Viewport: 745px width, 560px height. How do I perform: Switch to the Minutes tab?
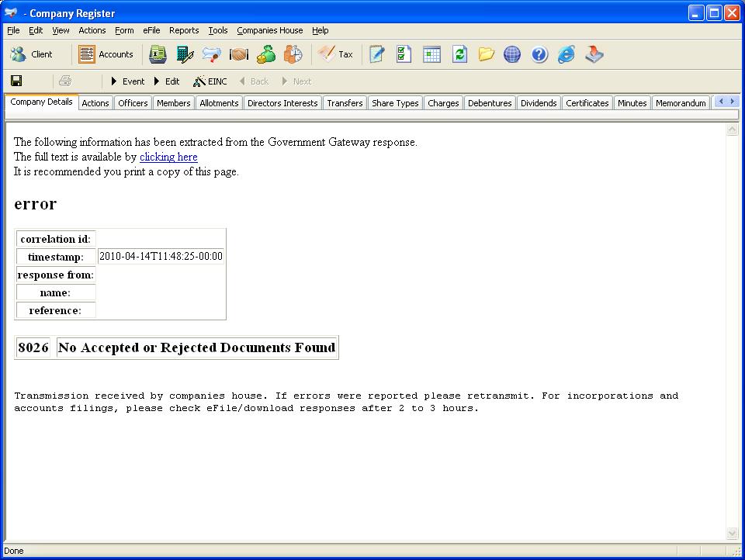(x=632, y=103)
